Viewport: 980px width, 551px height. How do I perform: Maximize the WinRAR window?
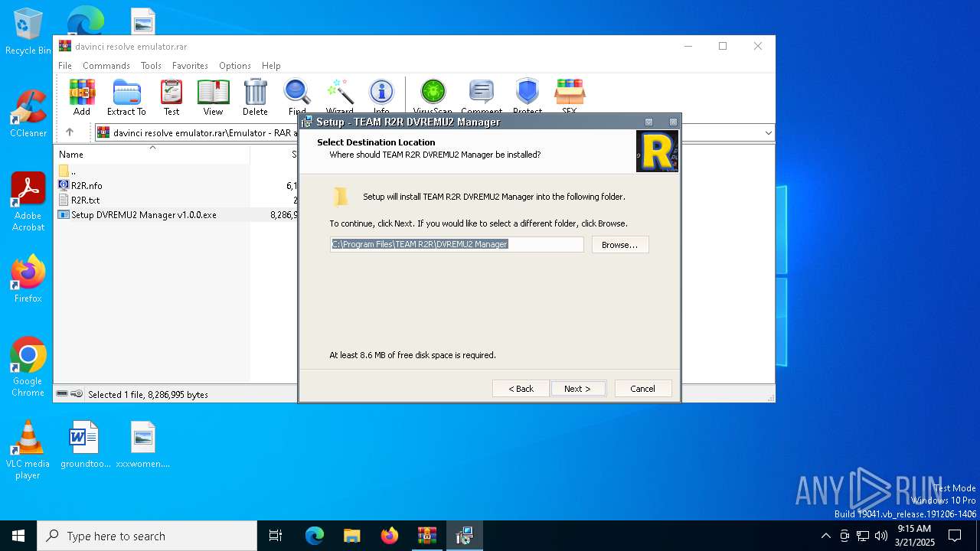click(722, 46)
